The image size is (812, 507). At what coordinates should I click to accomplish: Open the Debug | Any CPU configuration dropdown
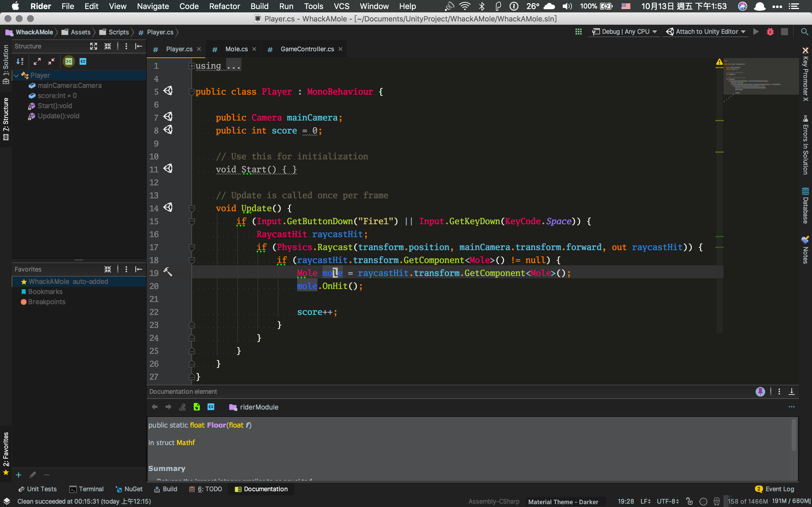coord(624,32)
